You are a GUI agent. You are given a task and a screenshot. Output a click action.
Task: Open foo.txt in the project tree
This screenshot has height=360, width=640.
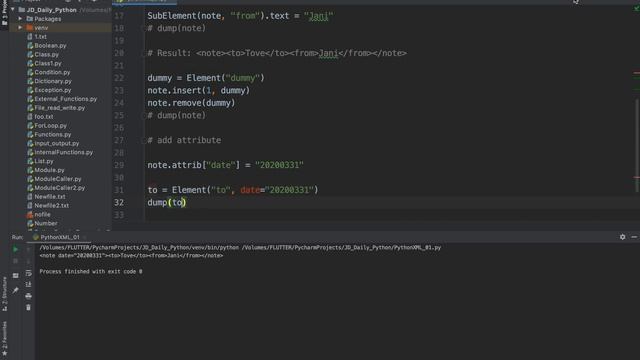[x=40, y=117]
